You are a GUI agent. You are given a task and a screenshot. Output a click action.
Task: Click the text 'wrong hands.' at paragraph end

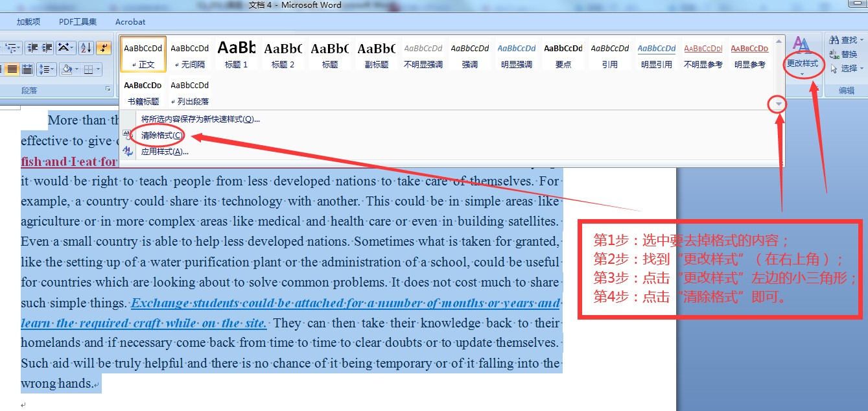[56, 384]
